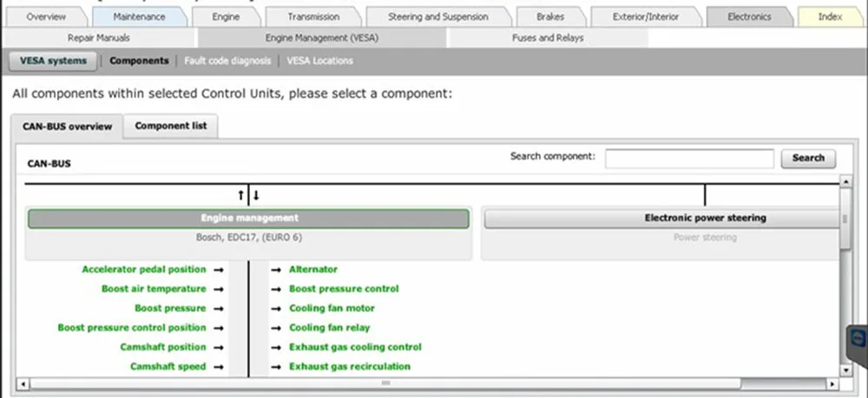Switch to the Component list tab
Screen dimensions: 868x398
(170, 126)
